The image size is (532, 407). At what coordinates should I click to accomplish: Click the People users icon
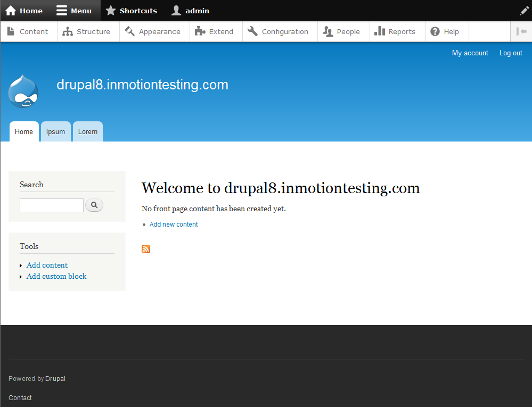pyautogui.click(x=328, y=31)
